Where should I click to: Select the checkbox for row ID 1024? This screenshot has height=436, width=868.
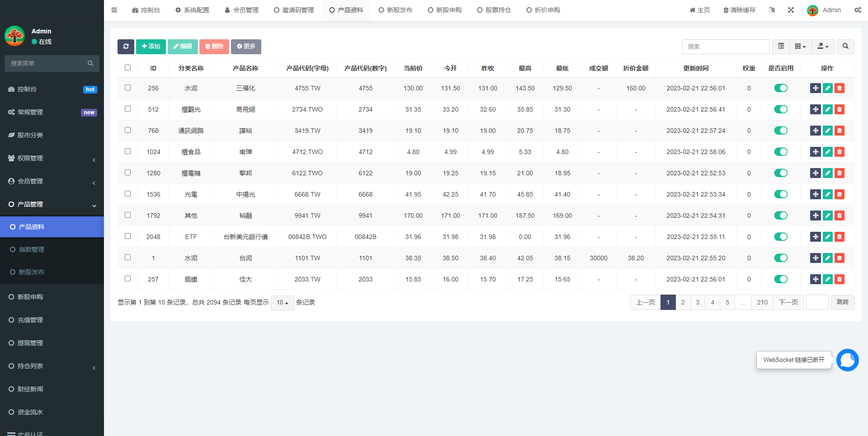(127, 151)
